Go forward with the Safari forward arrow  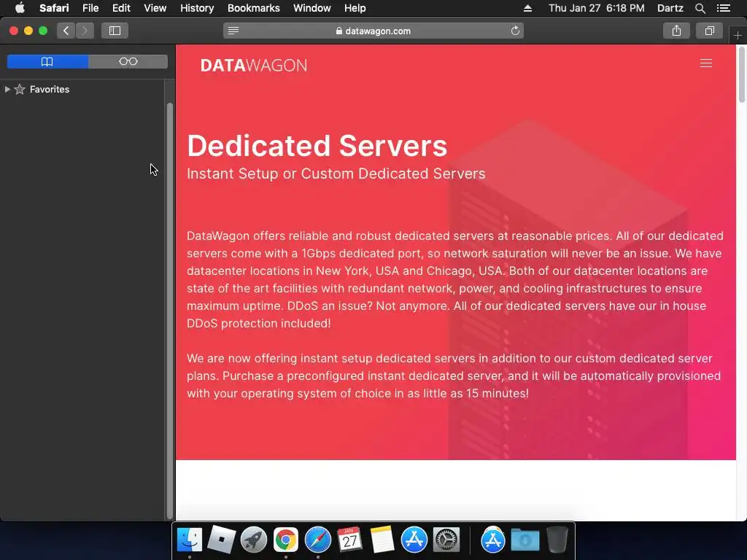pyautogui.click(x=85, y=31)
